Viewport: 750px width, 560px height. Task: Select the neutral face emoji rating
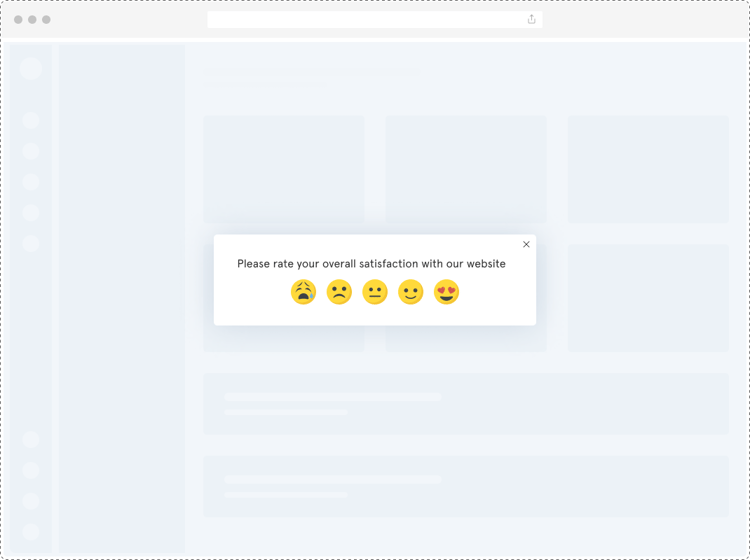click(x=375, y=292)
